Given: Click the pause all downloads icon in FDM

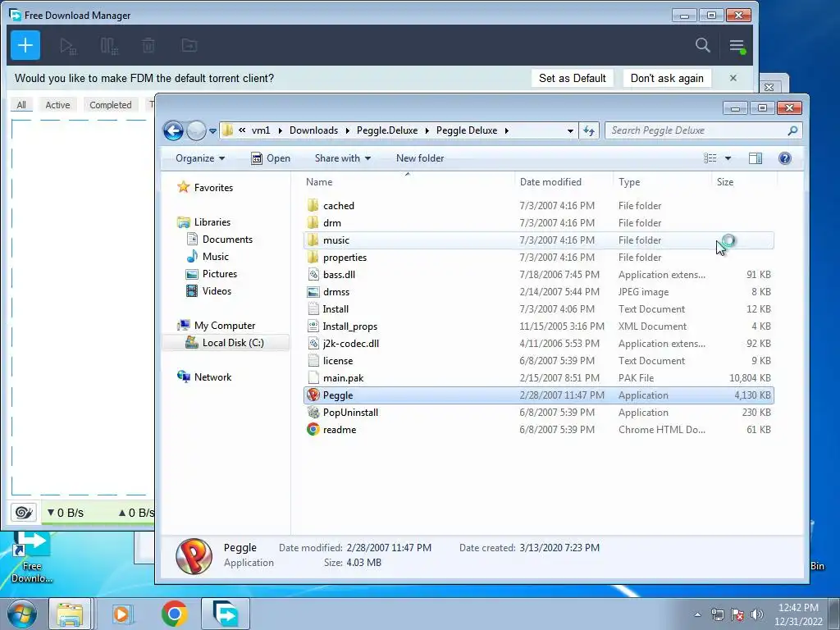Looking at the screenshot, I should tap(109, 46).
